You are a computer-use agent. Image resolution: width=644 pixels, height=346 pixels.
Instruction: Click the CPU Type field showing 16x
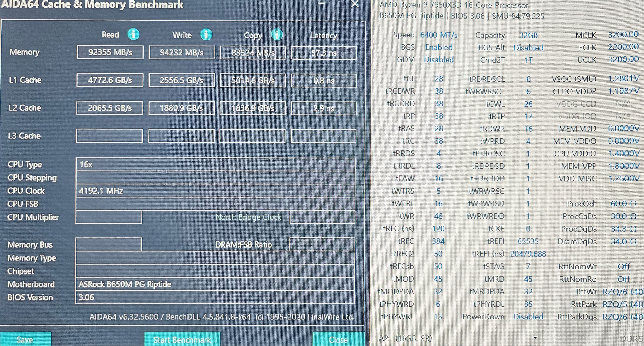pyautogui.click(x=216, y=165)
